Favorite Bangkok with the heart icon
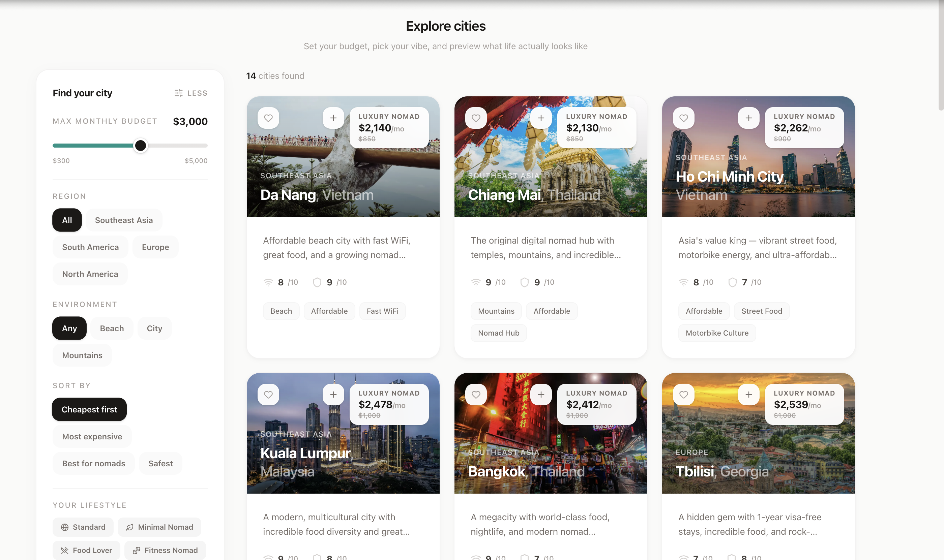944x560 pixels. pyautogui.click(x=476, y=395)
